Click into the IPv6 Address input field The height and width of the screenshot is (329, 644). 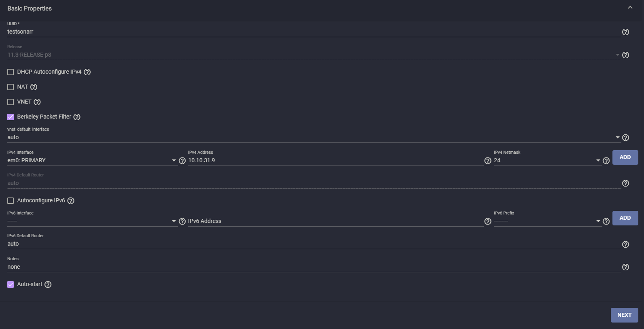[x=335, y=221]
